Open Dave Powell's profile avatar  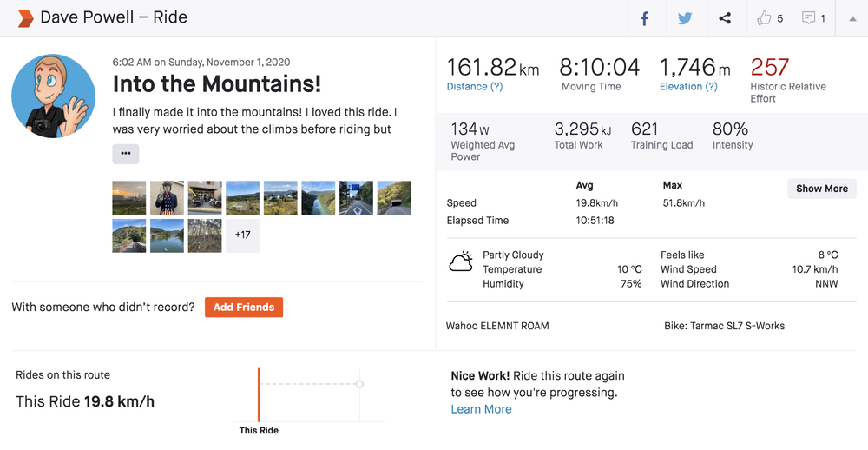point(54,96)
